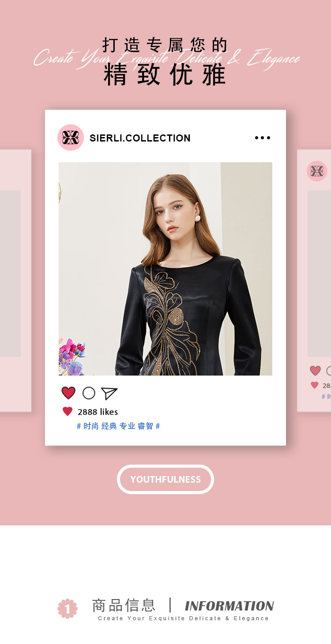Click the circle comment icon
331x644 pixels.
tap(89, 393)
